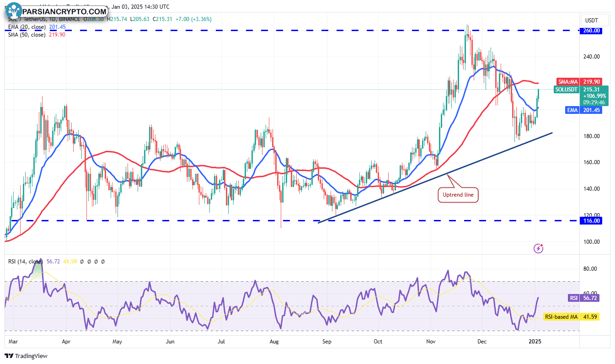
Task: Click the Apr label on time axis
Action: [x=66, y=341]
